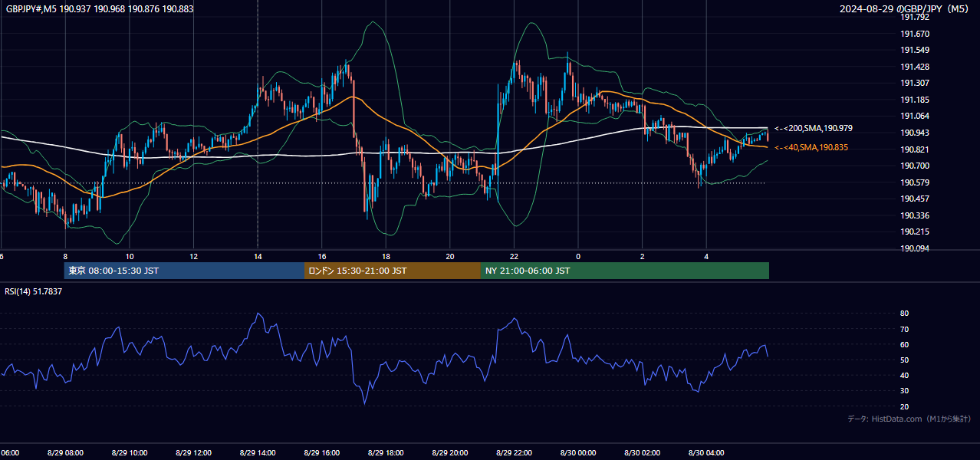The height and width of the screenshot is (460, 980).
Task: Click the 8/30 04:00 date axis label
Action: pyautogui.click(x=707, y=453)
